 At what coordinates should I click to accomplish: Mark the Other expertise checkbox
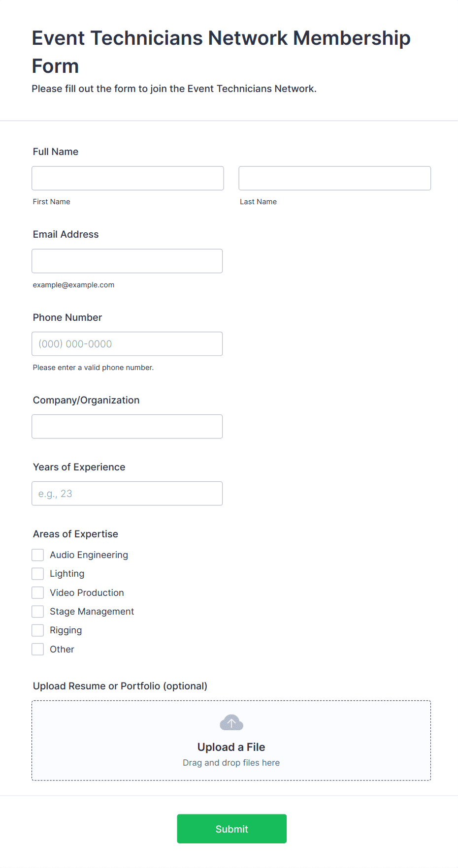coord(38,650)
